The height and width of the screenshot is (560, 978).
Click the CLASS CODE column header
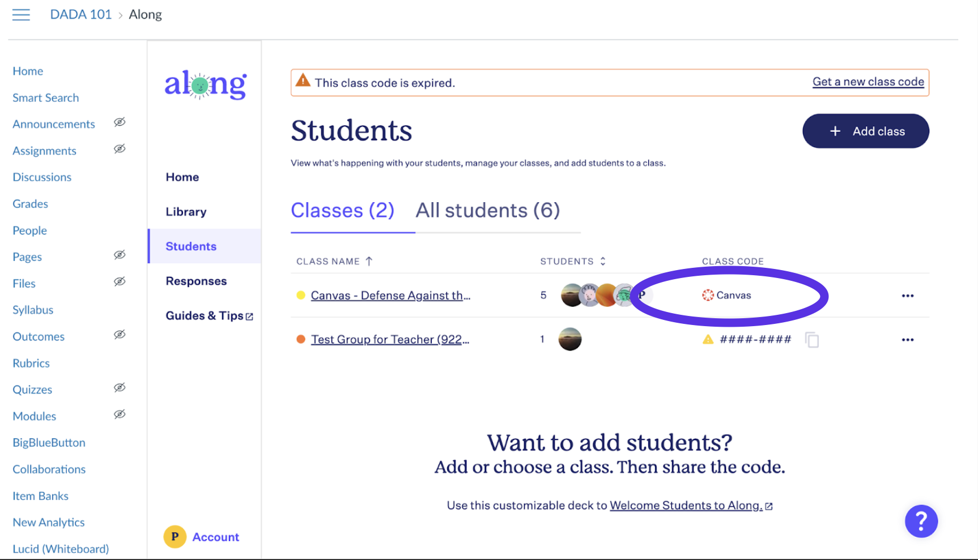pyautogui.click(x=733, y=261)
